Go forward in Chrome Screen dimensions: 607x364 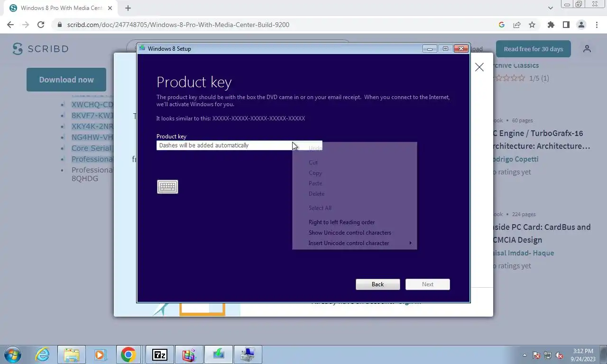click(26, 25)
